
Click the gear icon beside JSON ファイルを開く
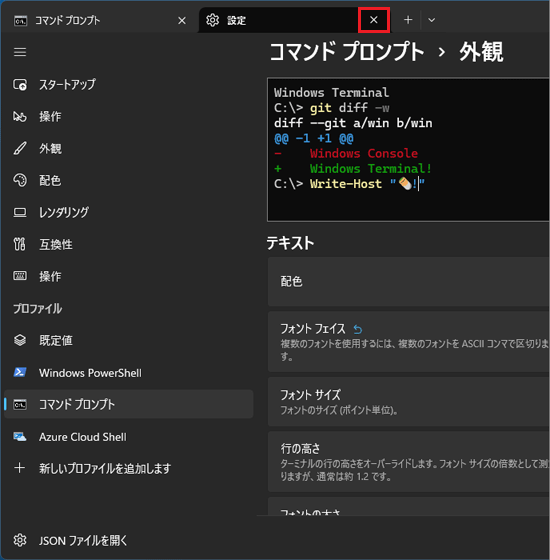[20, 540]
